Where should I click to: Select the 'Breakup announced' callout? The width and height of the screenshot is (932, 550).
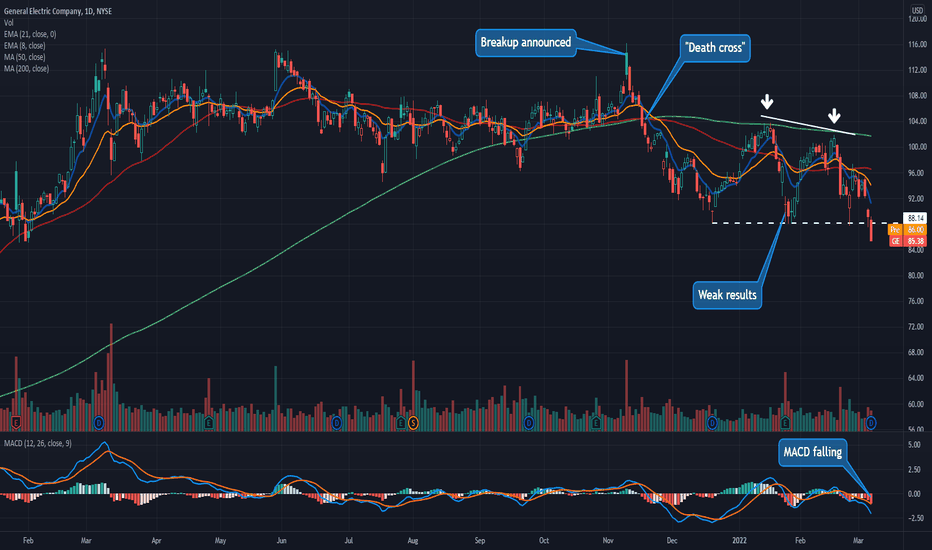point(525,42)
